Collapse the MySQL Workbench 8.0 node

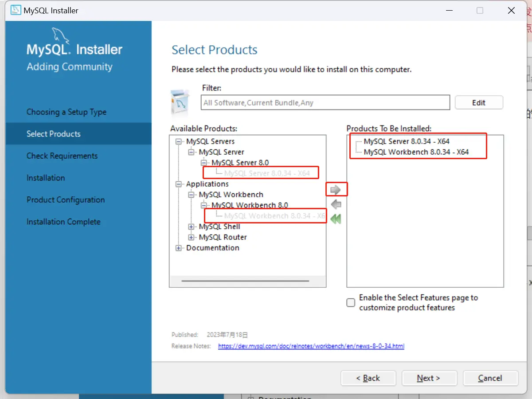tap(204, 205)
